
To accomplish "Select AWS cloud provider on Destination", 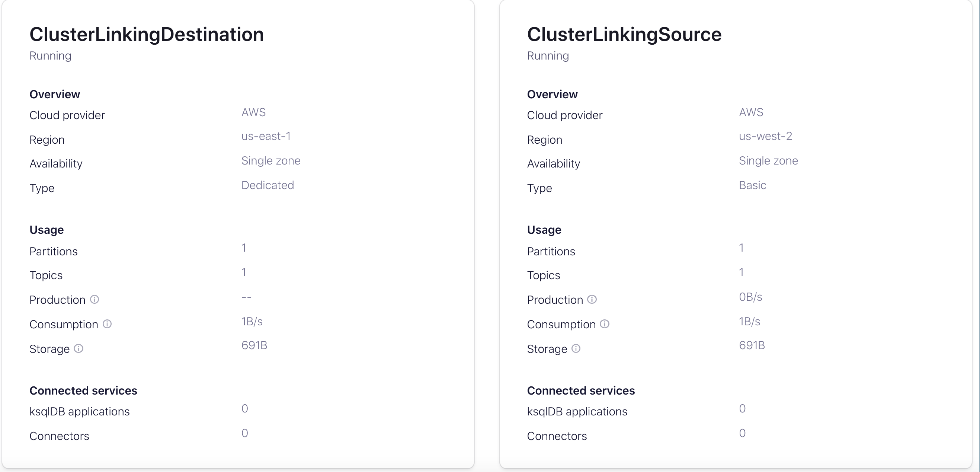I will (x=253, y=112).
